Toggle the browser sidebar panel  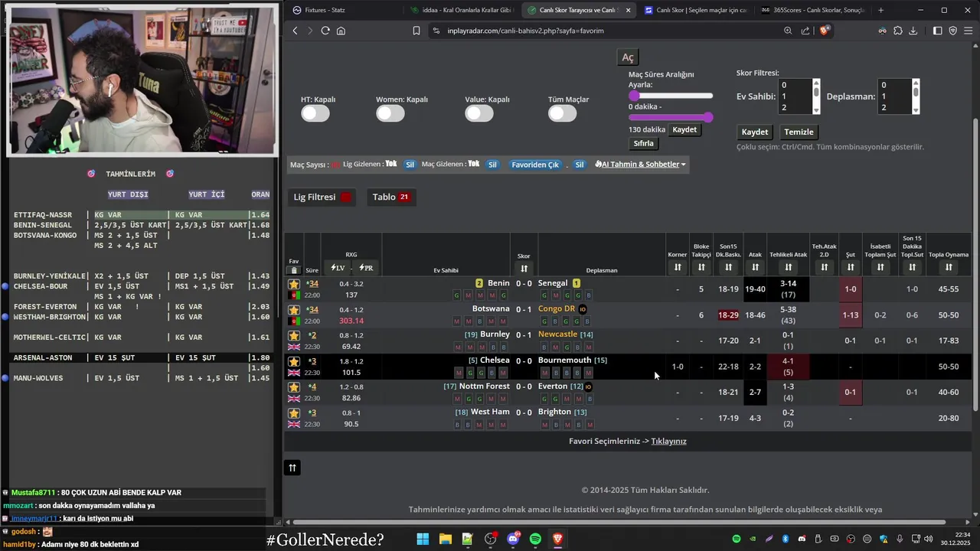[x=938, y=31]
